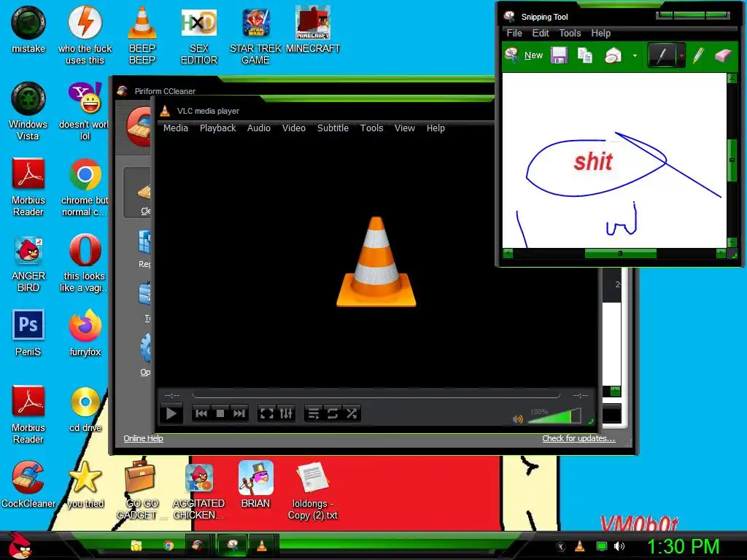Open the cd drive desktop icon
This screenshot has width=747, height=560.
85,409
